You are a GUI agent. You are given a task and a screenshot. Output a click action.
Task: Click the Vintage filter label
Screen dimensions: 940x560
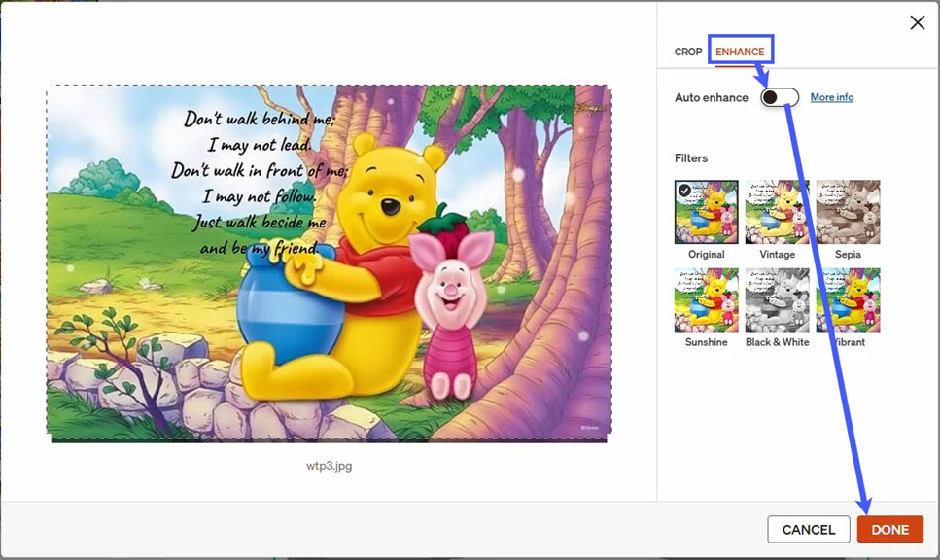(777, 254)
